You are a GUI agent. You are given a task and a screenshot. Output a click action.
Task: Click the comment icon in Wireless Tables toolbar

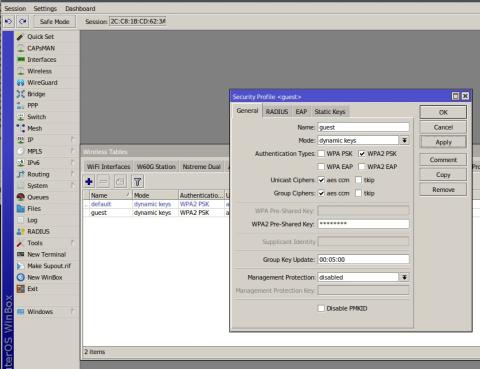(120, 182)
